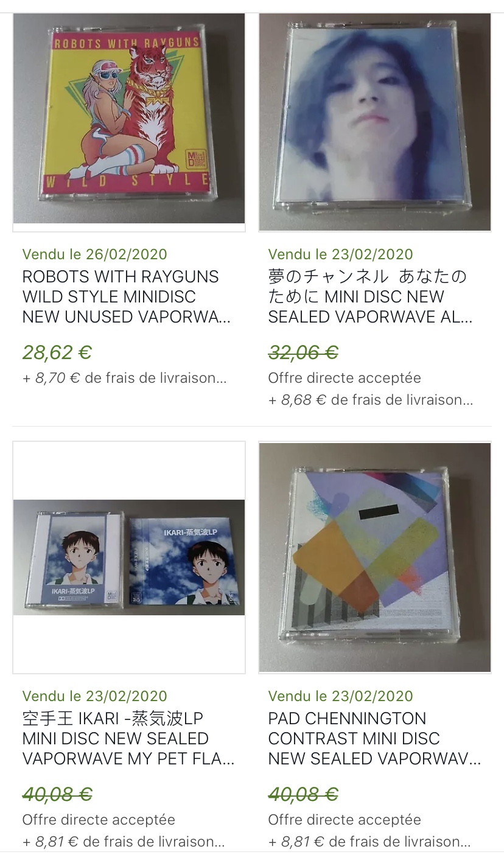Open 空手王 IKARI -蒸気波LP listing title
504x863 pixels.
(x=128, y=739)
